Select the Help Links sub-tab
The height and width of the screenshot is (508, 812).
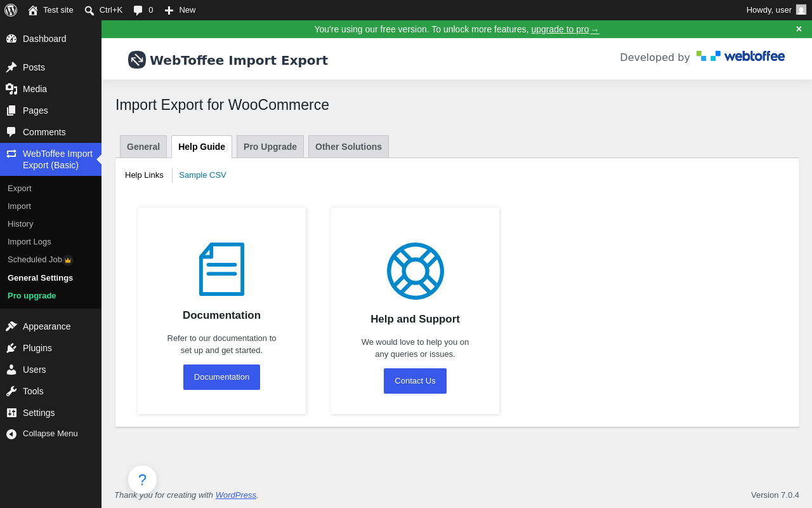point(144,175)
